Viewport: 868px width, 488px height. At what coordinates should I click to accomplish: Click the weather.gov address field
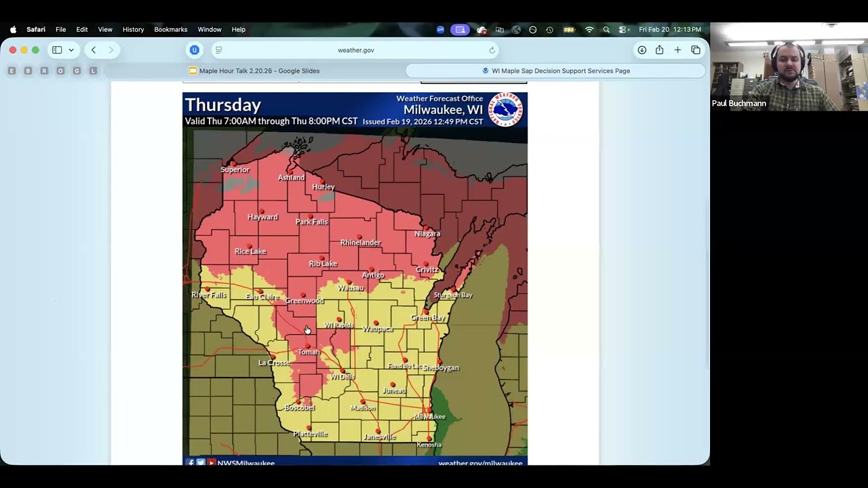pyautogui.click(x=356, y=49)
